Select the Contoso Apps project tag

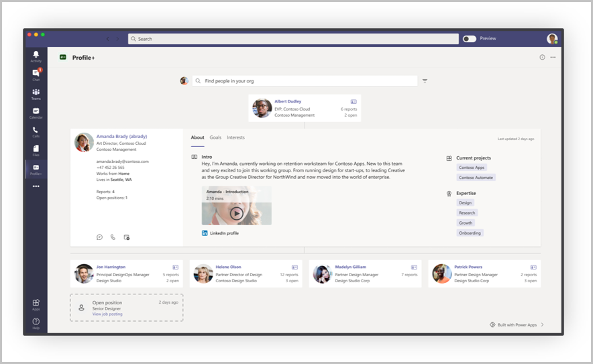point(472,168)
